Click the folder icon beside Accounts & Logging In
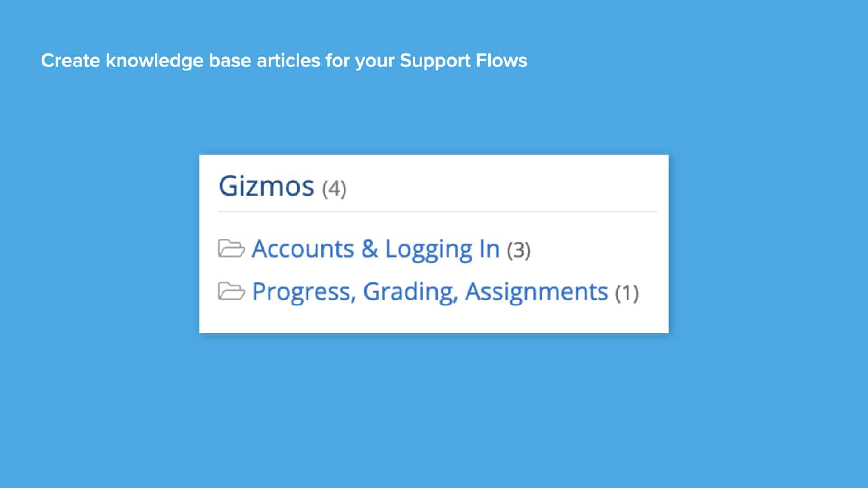This screenshot has width=868, height=488. (231, 248)
